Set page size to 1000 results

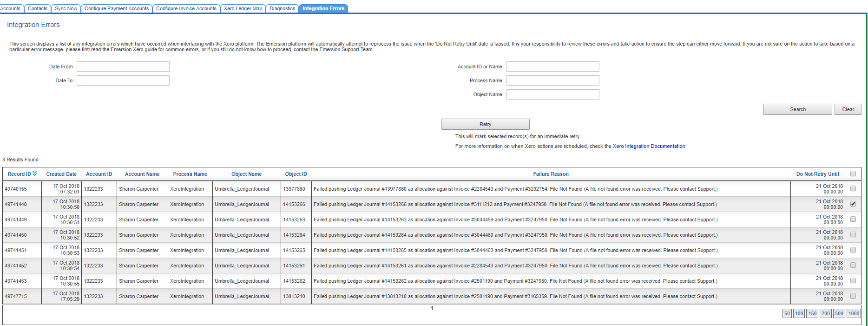click(854, 313)
